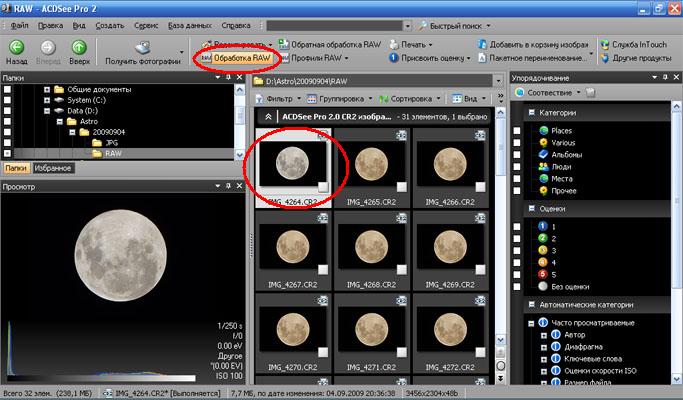The height and width of the screenshot is (400, 683).
Task: Open the Соответствие dropdown
Action: 548,93
